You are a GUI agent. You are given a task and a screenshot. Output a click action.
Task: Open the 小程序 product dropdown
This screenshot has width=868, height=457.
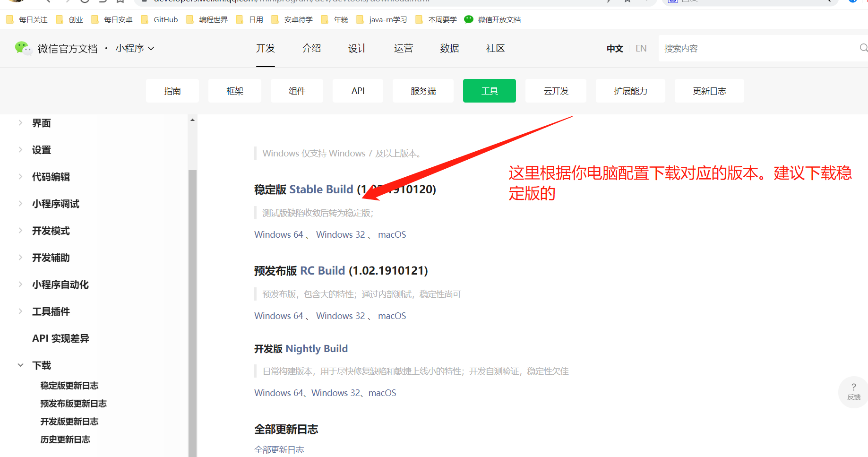point(135,48)
